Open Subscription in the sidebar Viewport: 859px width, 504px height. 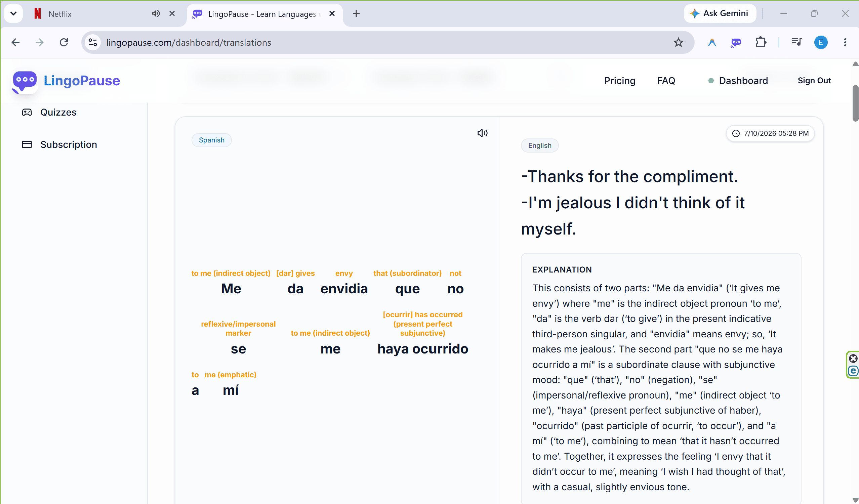59,144
